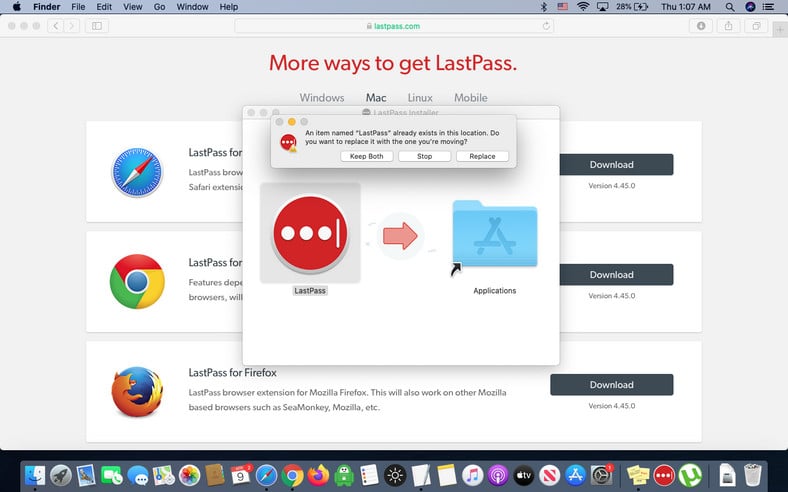Open the File menu
The height and width of the screenshot is (492, 788).
point(78,7)
